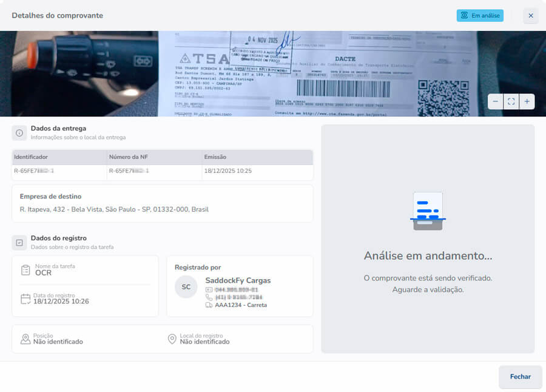Click the info icon beside Dados da entrega
546x392 pixels.
click(x=19, y=133)
